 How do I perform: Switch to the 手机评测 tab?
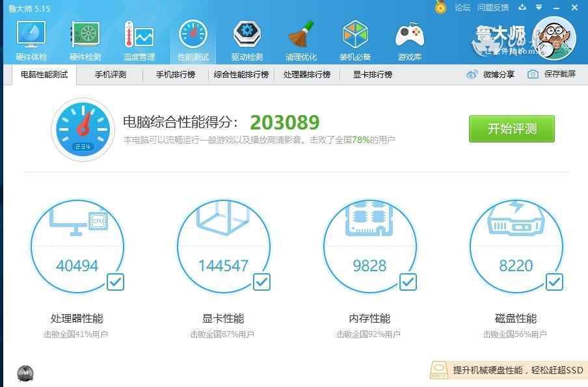pos(111,75)
